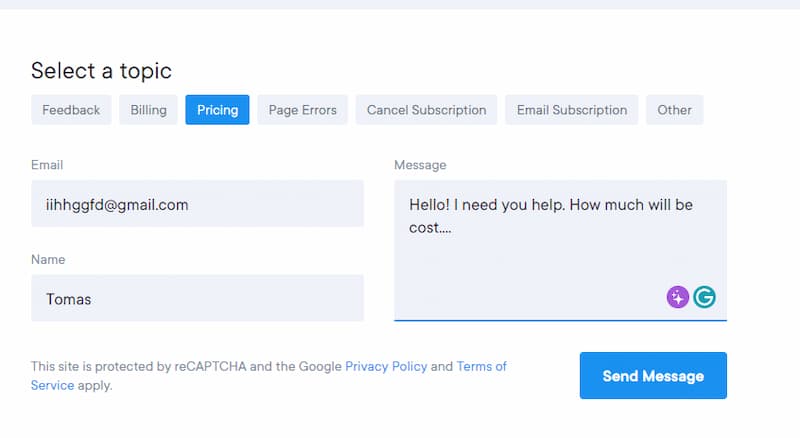Select the Other topic chip
Image resolution: width=800 pixels, height=438 pixels.
(x=674, y=110)
